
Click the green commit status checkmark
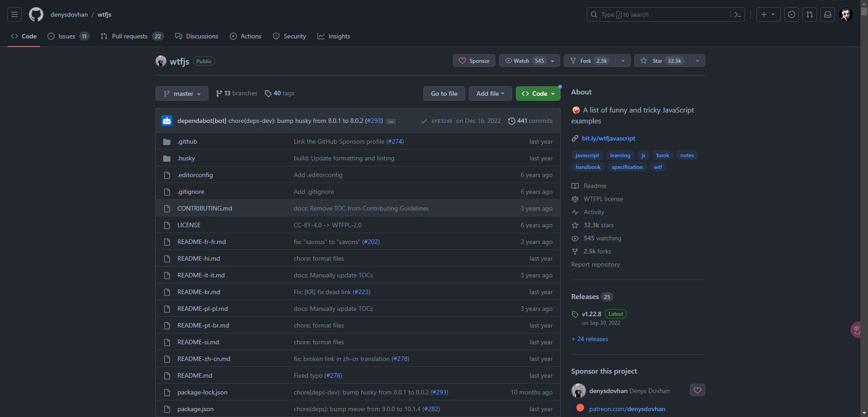coord(424,121)
